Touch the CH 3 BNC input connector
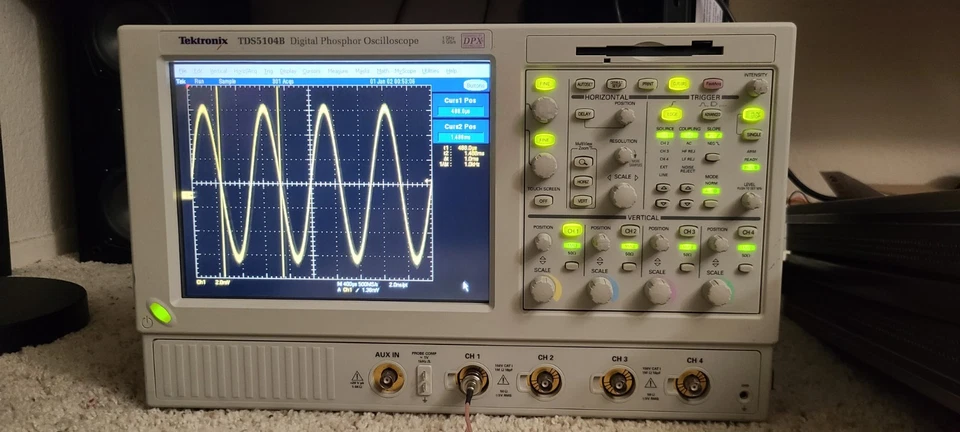960x432 pixels. pyautogui.click(x=618, y=382)
